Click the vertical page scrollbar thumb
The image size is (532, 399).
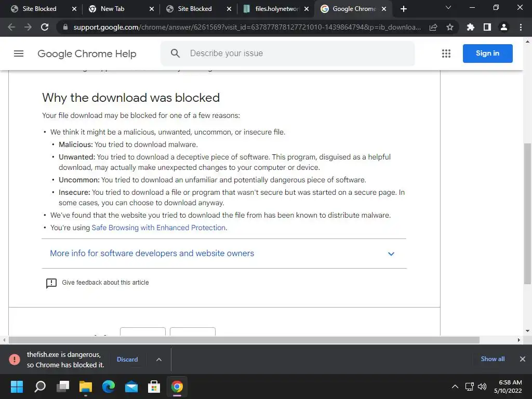(527, 214)
